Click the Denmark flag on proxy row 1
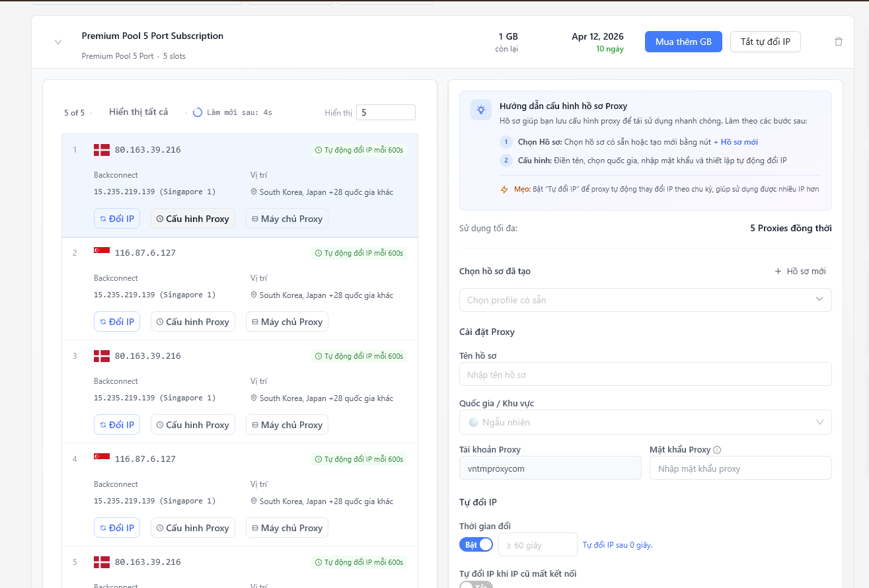The width and height of the screenshot is (869, 588). (102, 150)
